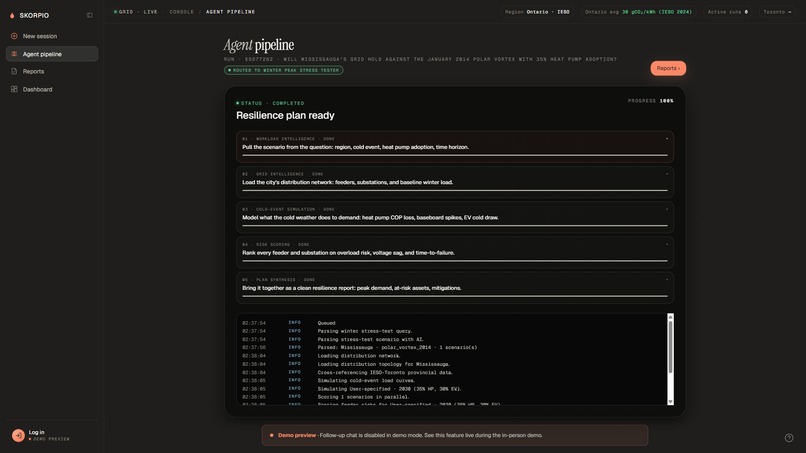Viewport: 806px width, 453px height.
Task: Click the Active runs counter pill
Action: [727, 12]
